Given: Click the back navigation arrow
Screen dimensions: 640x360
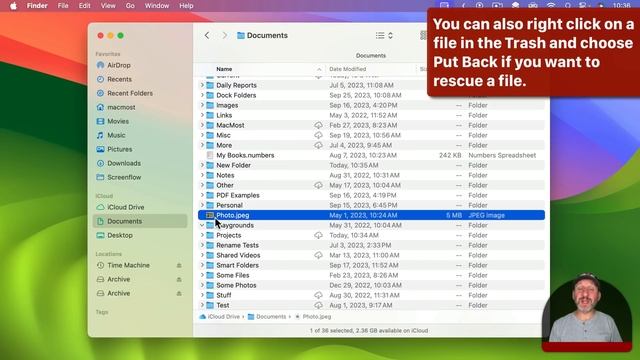Looking at the screenshot, I should pyautogui.click(x=207, y=36).
